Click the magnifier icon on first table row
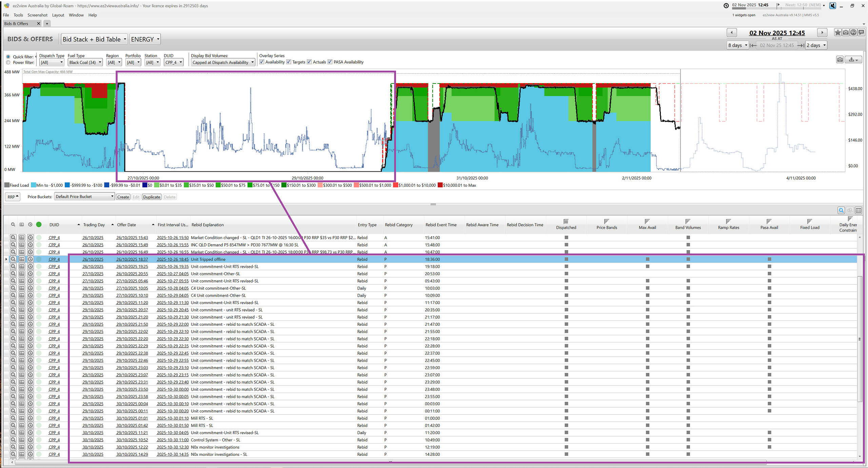The height and width of the screenshot is (468, 868). [13, 238]
